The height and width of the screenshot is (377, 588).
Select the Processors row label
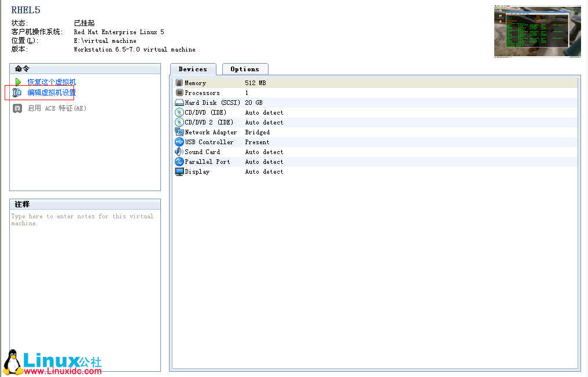[202, 93]
